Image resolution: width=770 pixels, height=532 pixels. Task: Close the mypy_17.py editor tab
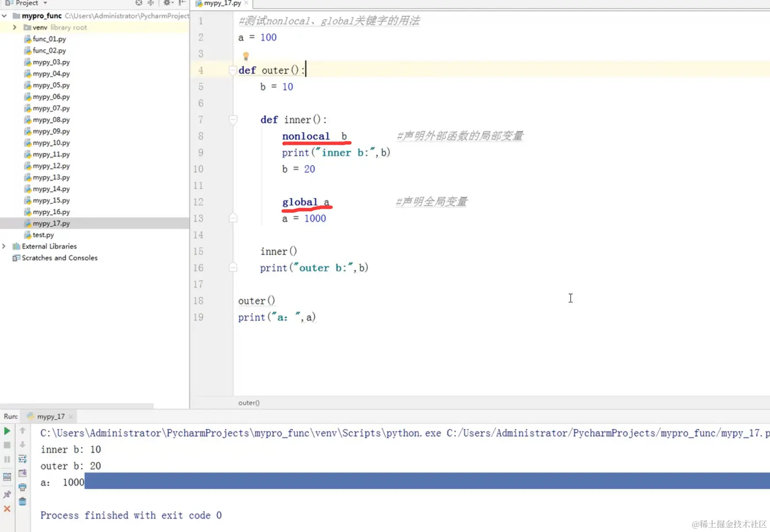tap(246, 3)
